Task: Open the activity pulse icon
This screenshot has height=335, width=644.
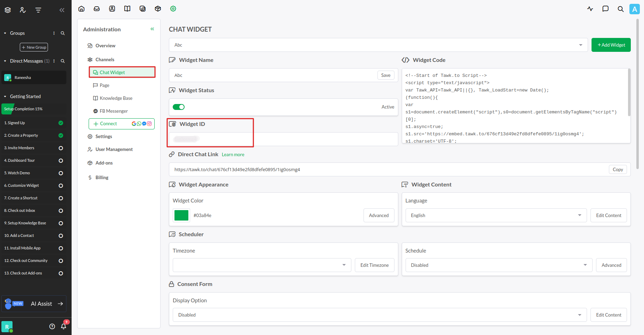Action: click(x=590, y=9)
